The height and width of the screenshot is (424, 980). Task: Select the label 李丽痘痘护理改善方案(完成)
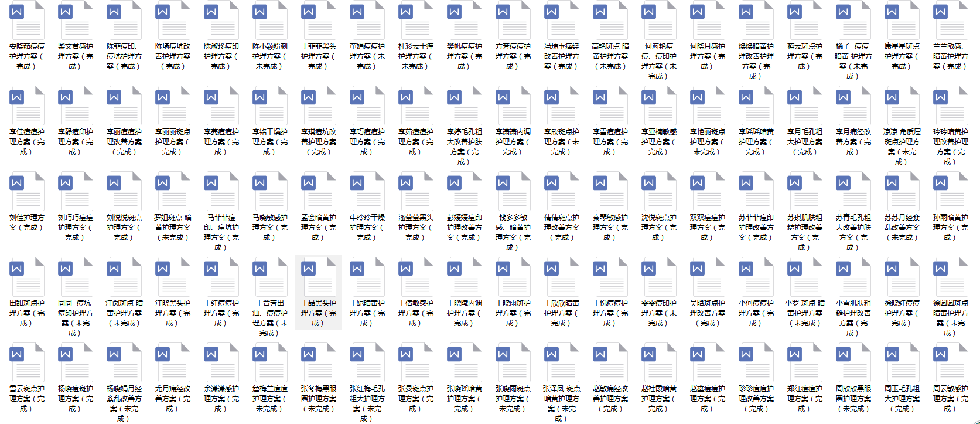(124, 142)
